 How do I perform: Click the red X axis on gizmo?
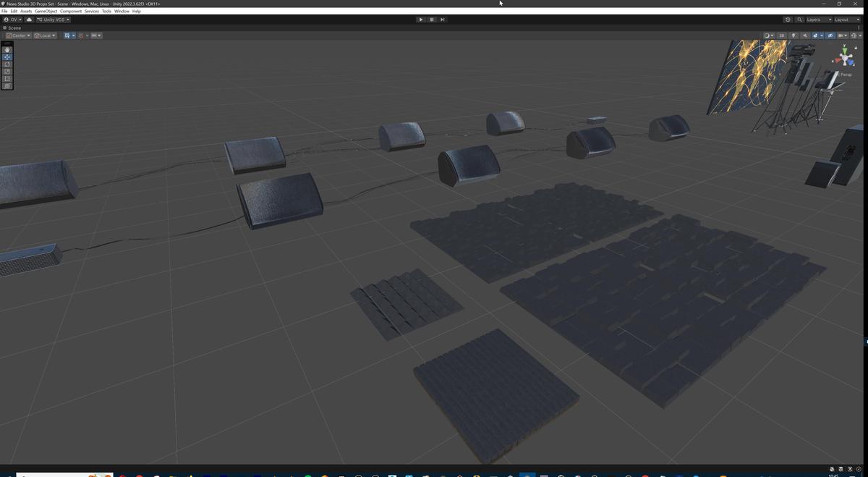837,60
